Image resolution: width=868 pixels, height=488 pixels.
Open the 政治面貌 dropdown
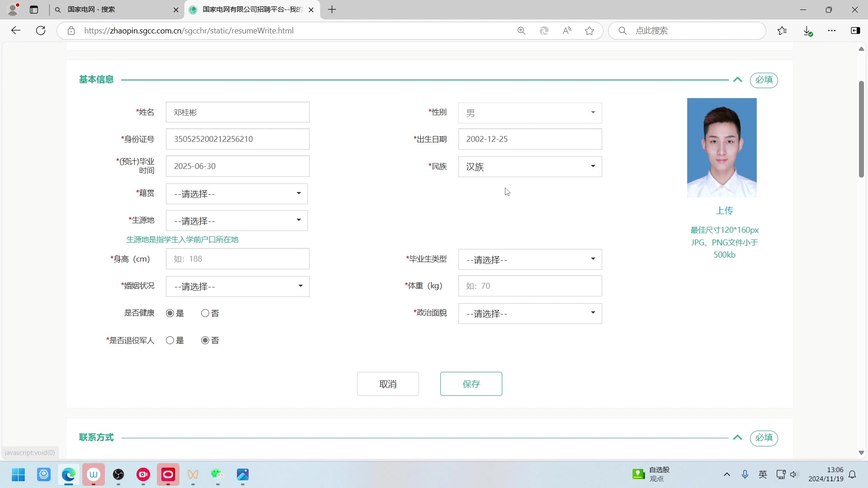coord(530,314)
